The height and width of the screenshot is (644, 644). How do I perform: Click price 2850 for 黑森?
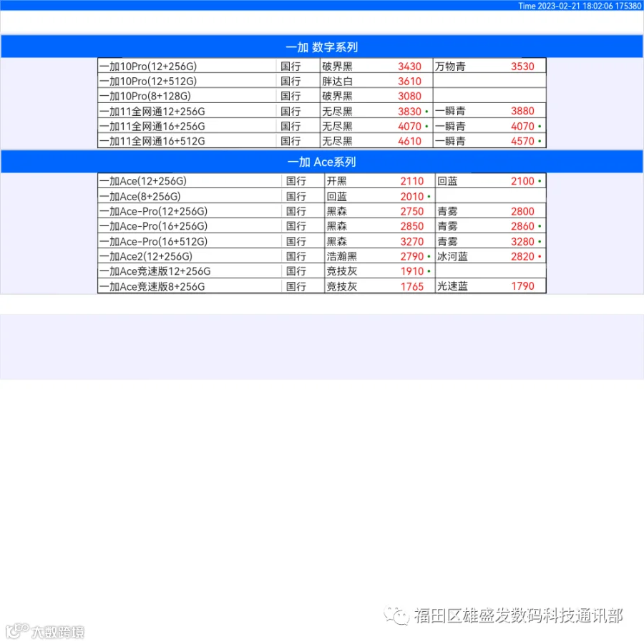[412, 226]
